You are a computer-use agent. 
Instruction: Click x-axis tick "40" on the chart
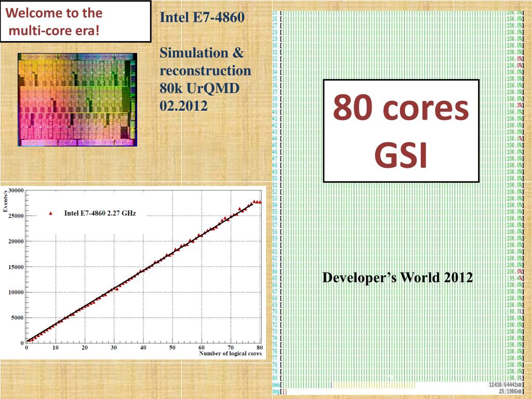click(x=143, y=348)
